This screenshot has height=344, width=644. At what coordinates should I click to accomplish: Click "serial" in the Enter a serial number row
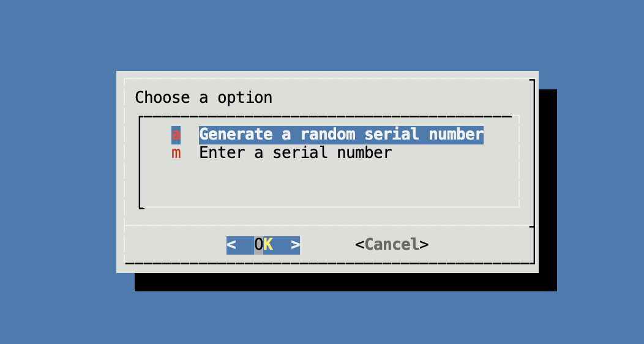tap(300, 153)
